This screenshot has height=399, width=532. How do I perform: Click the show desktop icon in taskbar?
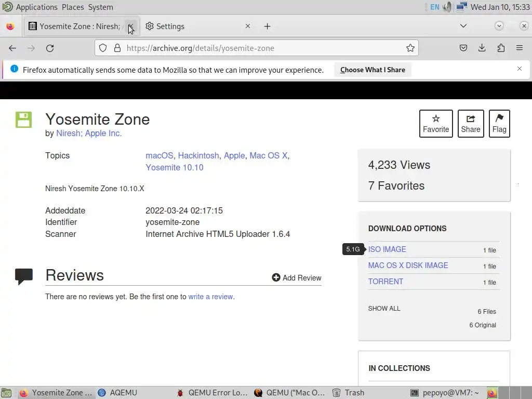click(6, 393)
